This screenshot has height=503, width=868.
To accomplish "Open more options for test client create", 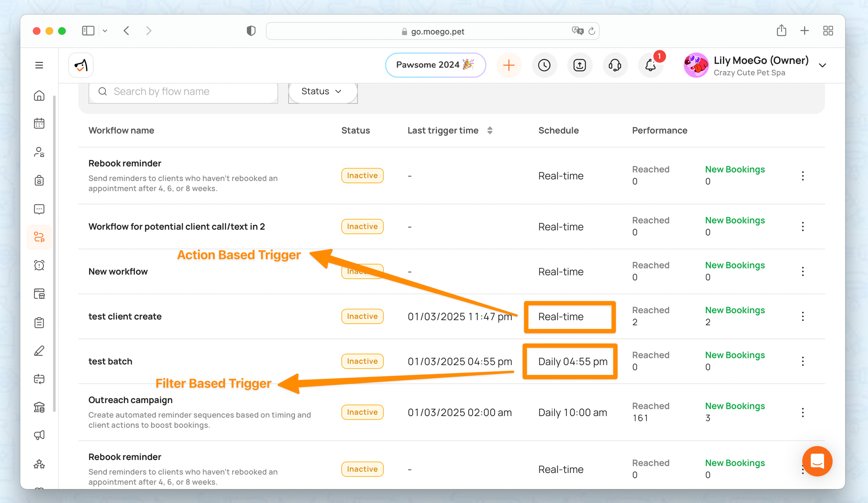I will pos(802,316).
